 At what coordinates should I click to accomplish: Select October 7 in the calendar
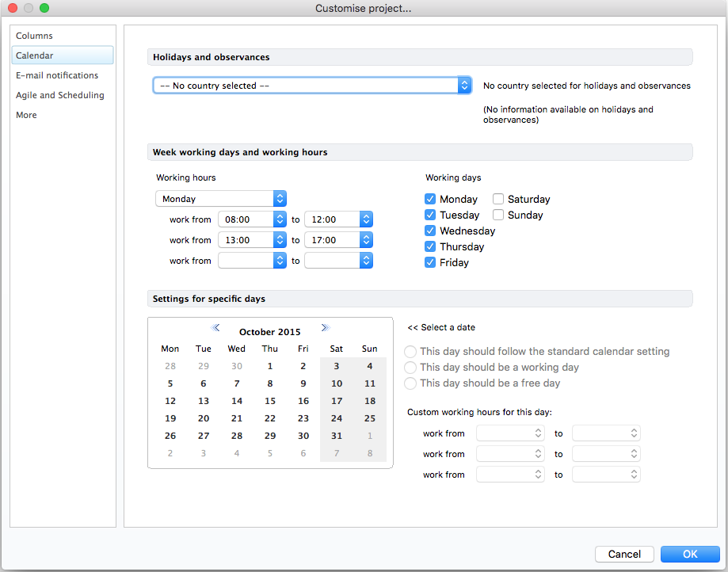pos(237,383)
